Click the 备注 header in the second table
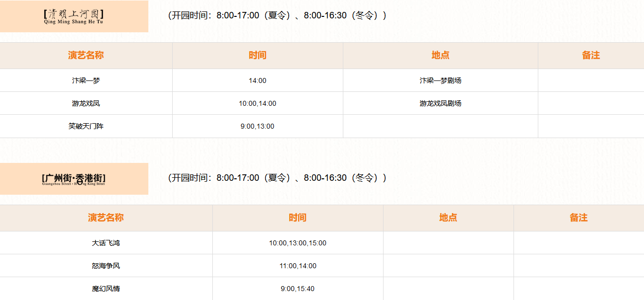Viewport: 644px width, 300px height. tap(579, 218)
